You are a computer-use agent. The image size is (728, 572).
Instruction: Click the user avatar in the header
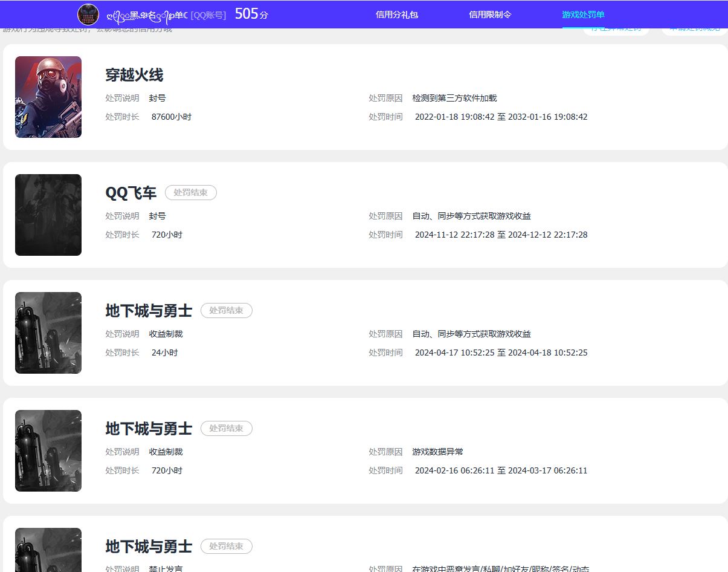coord(88,15)
